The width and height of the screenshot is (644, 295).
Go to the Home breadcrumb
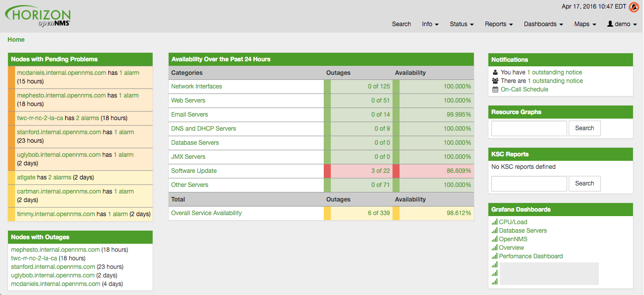(x=16, y=40)
